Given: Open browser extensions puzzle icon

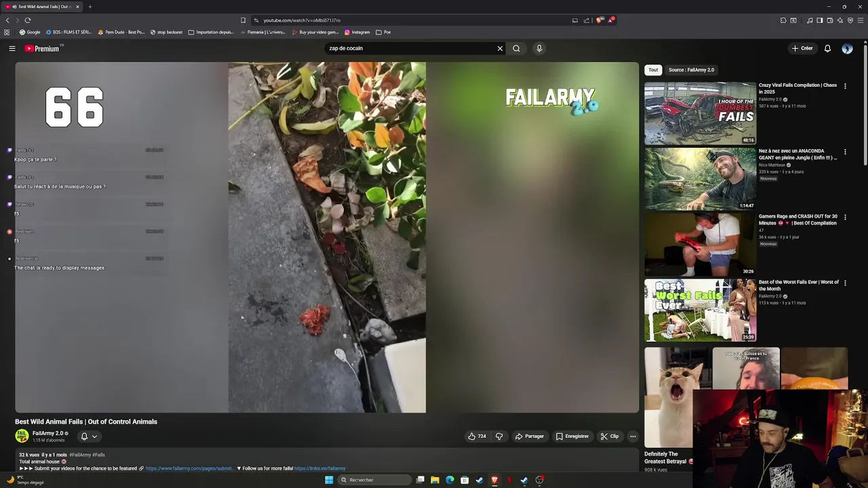Looking at the screenshot, I should pyautogui.click(x=783, y=20).
